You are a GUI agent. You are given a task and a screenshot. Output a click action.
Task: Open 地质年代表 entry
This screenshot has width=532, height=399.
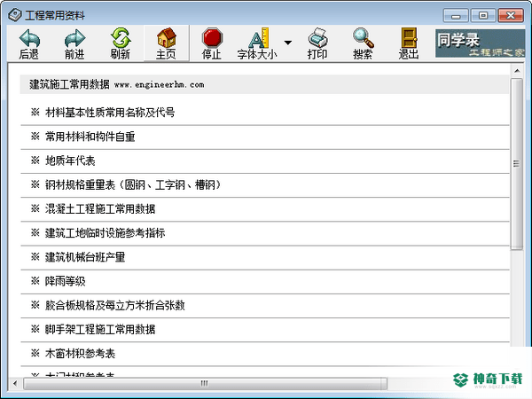[x=70, y=160]
